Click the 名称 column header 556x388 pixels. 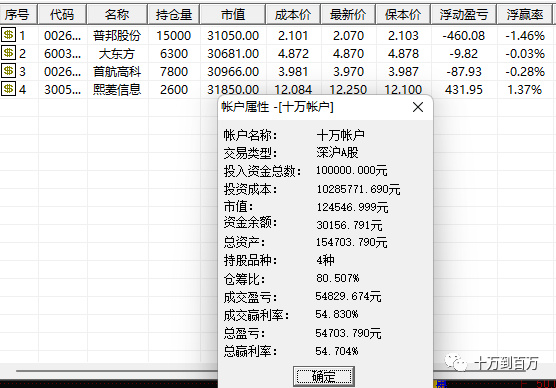(117, 15)
